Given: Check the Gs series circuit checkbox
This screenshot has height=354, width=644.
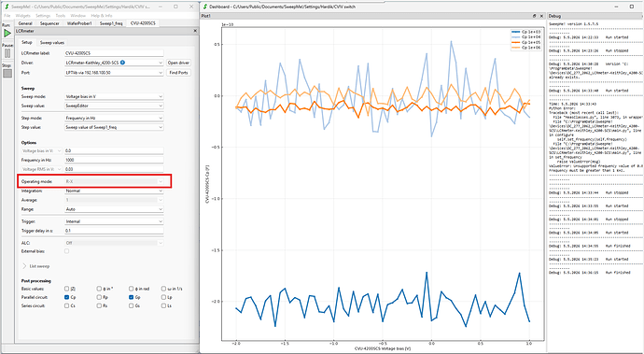Looking at the screenshot, I should pyautogui.click(x=131, y=305).
